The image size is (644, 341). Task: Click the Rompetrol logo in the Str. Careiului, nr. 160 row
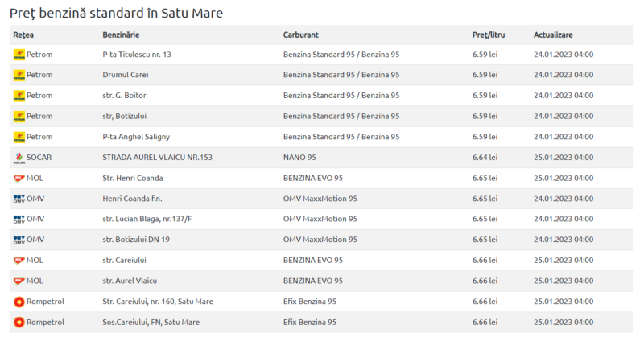(19, 302)
